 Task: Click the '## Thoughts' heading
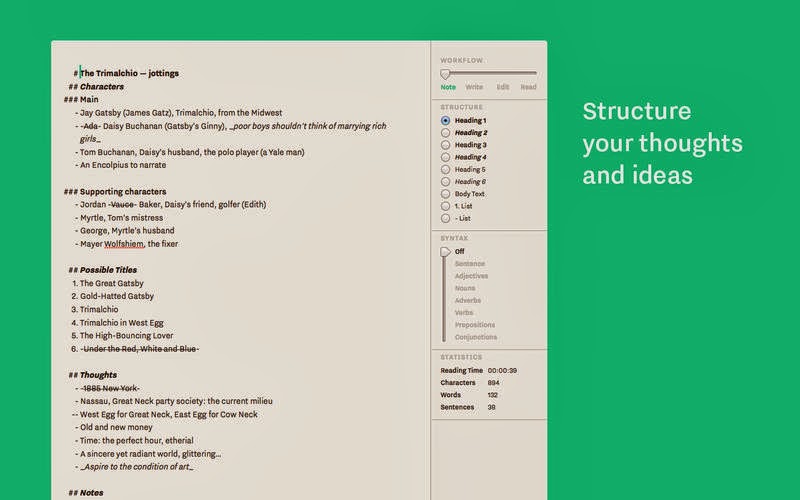(x=93, y=375)
